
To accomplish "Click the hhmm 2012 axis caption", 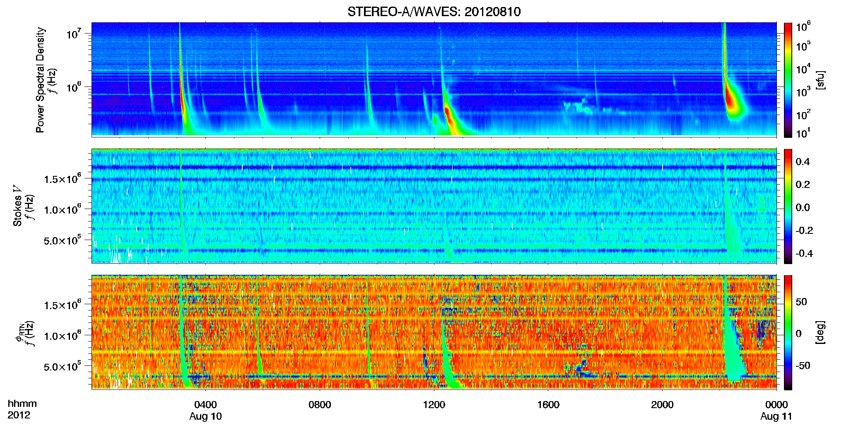I will click(x=22, y=409).
